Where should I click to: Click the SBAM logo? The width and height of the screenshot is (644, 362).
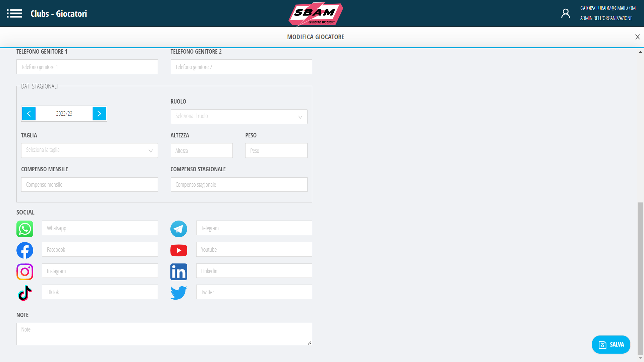click(316, 14)
